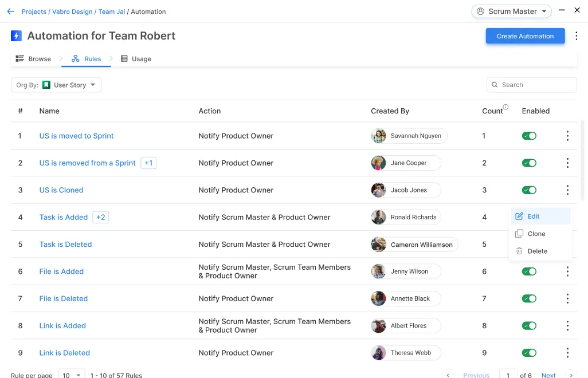
Task: Click the vertical scrollbar on the rules table
Action: [583, 160]
